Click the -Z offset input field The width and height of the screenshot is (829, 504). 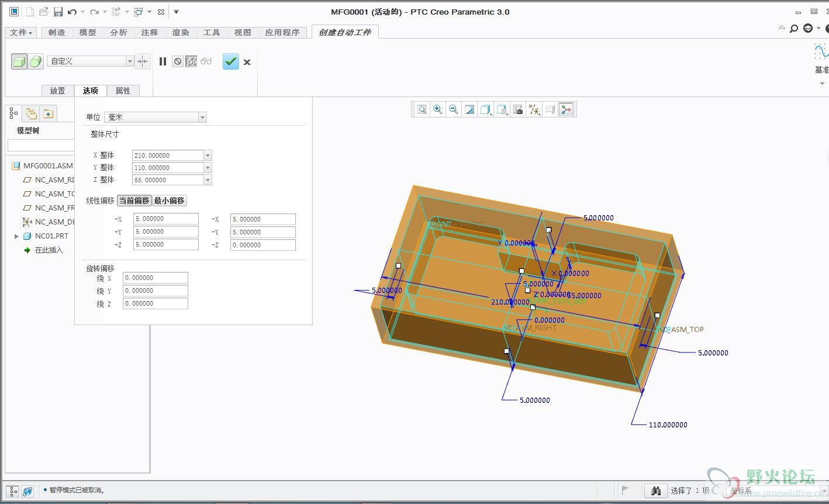tap(263, 245)
